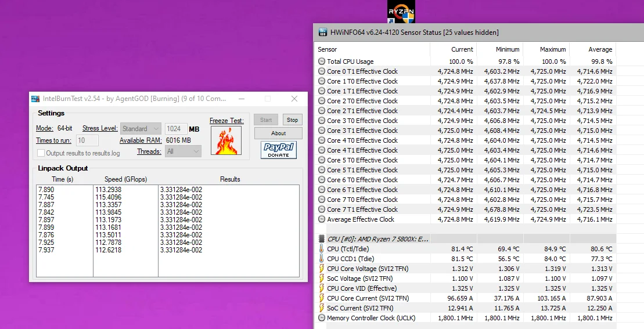Click the chip icon of the AMD Ryzen 7 5800X section

pyautogui.click(x=322, y=238)
